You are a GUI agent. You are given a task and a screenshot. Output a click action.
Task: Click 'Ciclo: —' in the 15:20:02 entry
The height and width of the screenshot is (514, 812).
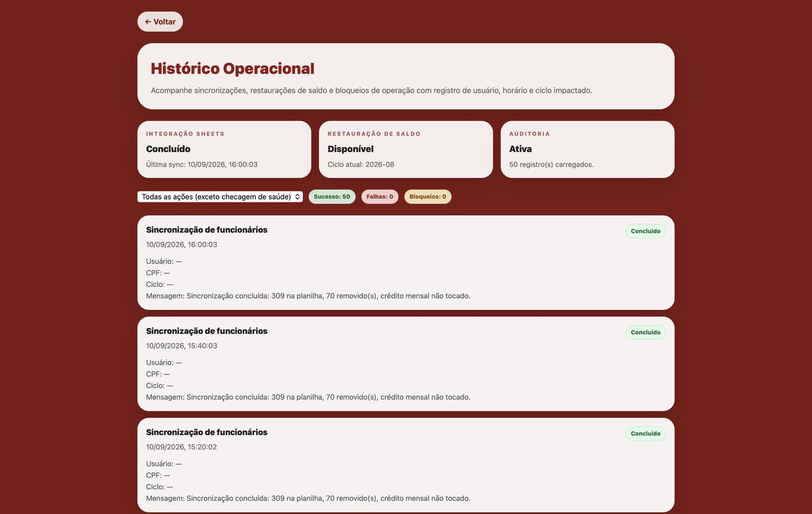[x=159, y=487]
